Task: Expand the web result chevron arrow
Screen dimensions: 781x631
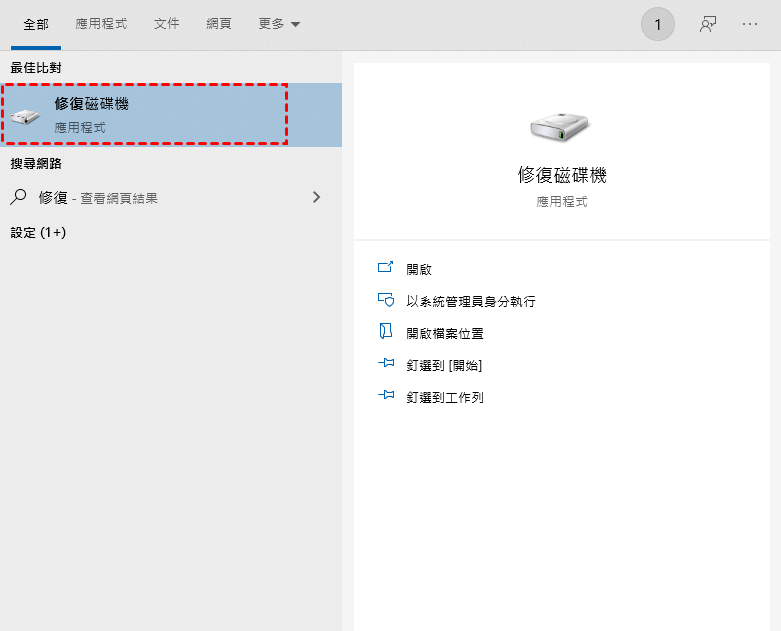Action: tap(317, 197)
